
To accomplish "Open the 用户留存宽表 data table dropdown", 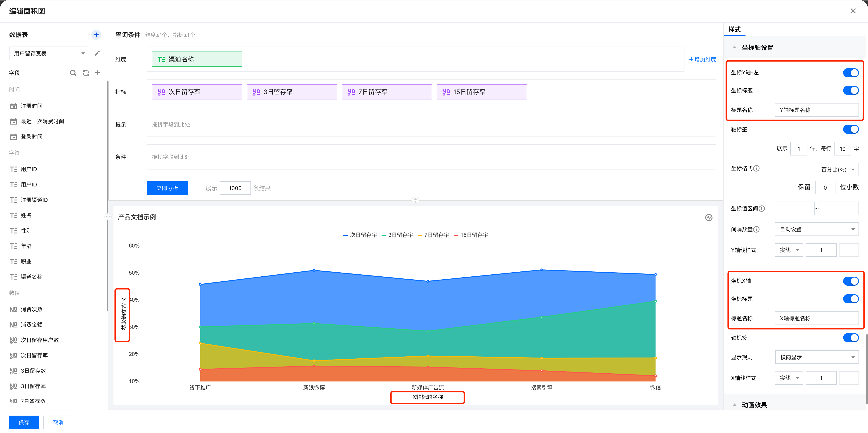I will [49, 54].
